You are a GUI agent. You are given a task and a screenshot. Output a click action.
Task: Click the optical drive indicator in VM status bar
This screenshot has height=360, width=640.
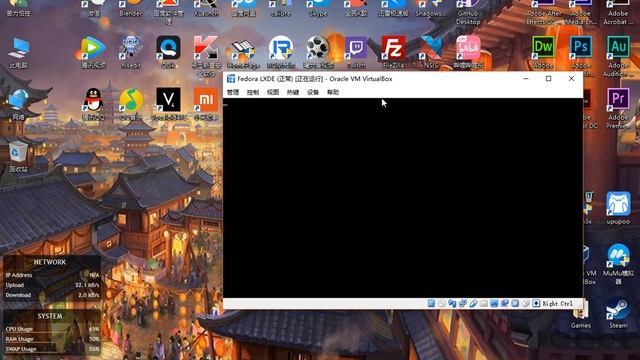442,303
